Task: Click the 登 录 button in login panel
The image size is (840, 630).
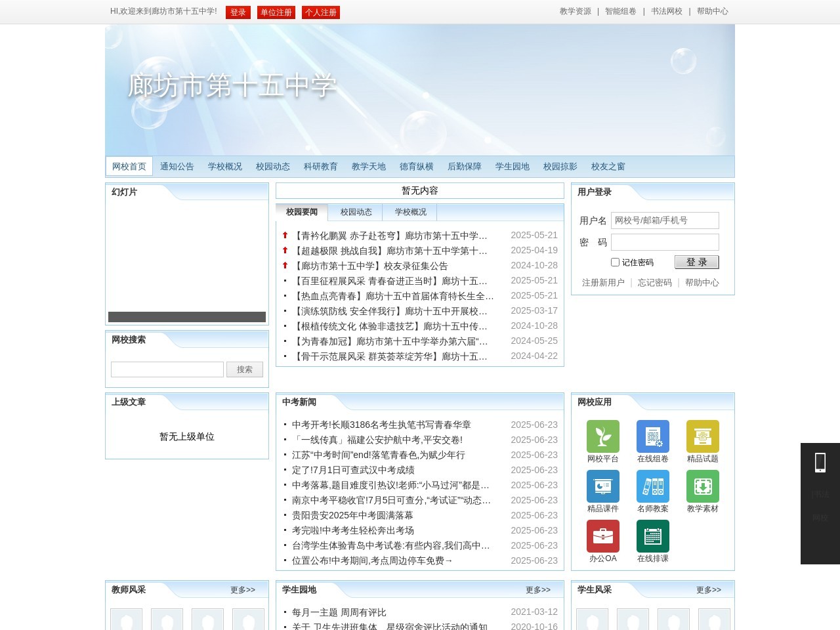Action: (697, 262)
